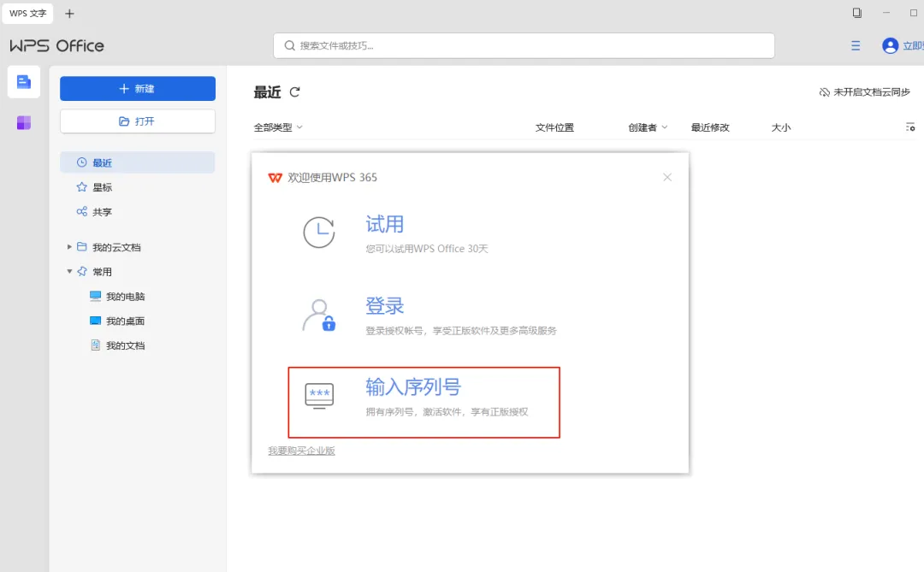Click the 我要购买企业版 link
924x572 pixels.
[302, 451]
